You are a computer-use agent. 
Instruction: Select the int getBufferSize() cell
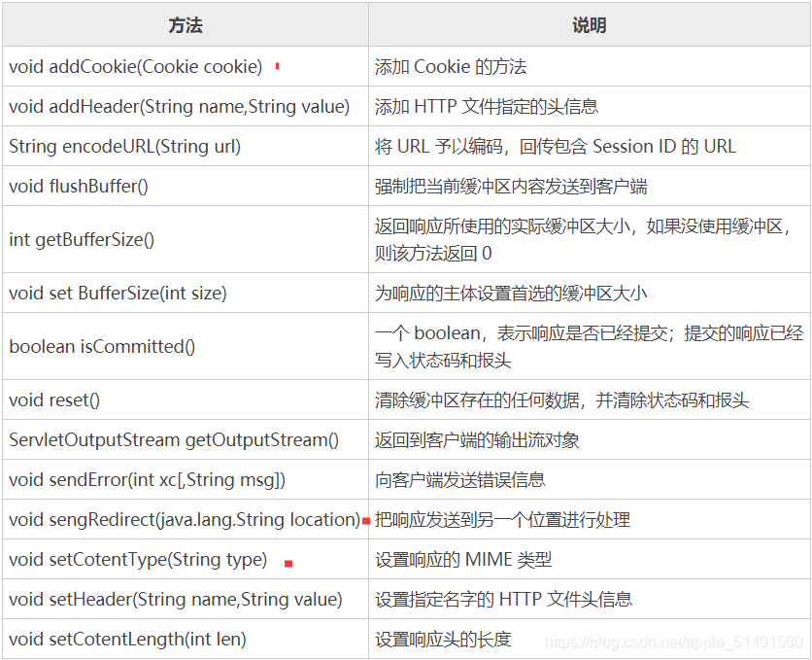[186, 240]
